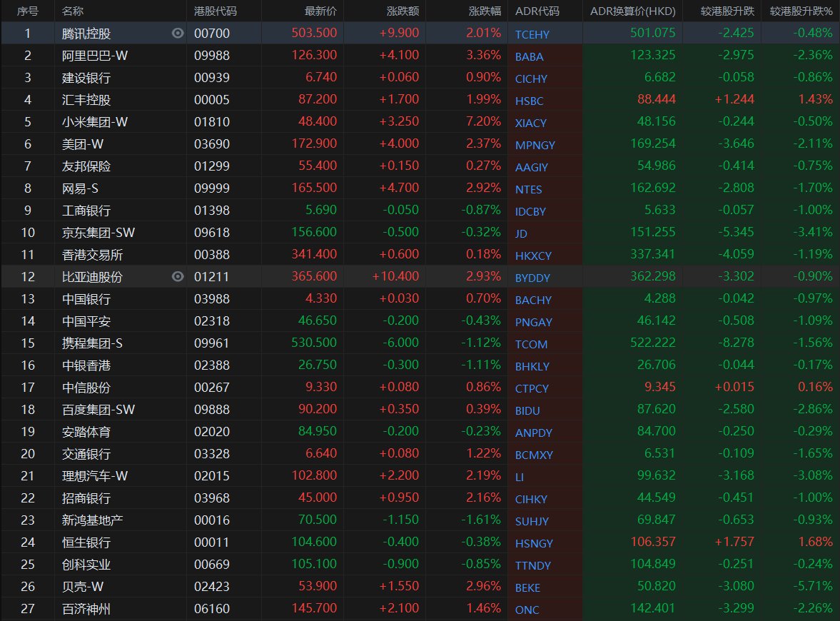Click the 较港股升跌 column header
Viewport: 840px width, 621px height.
[722, 11]
